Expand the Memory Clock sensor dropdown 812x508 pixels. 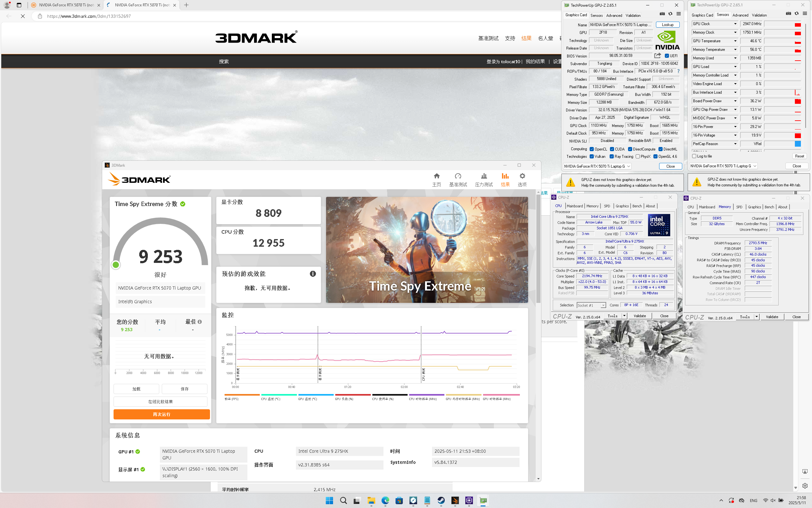tap(735, 33)
